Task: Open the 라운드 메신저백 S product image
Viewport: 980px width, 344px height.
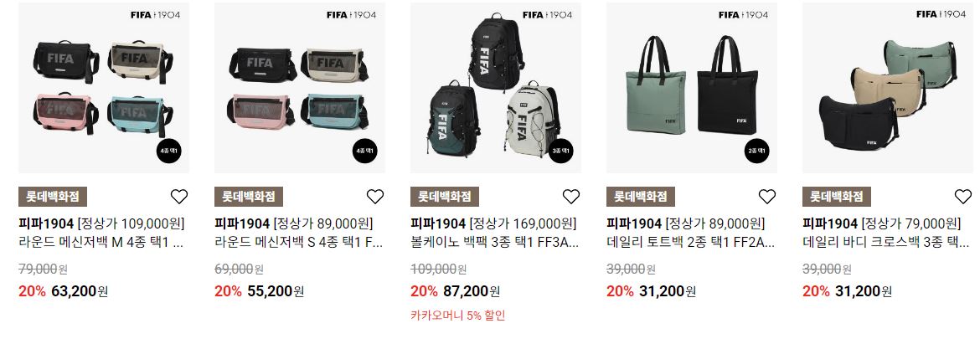Action: click(300, 87)
